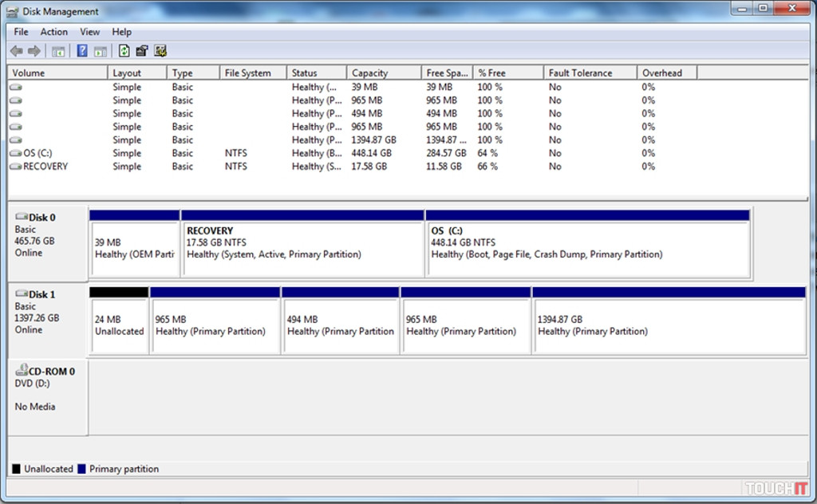817x504 pixels.
Task: Sort list by Capacity column header
Action: 369,73
